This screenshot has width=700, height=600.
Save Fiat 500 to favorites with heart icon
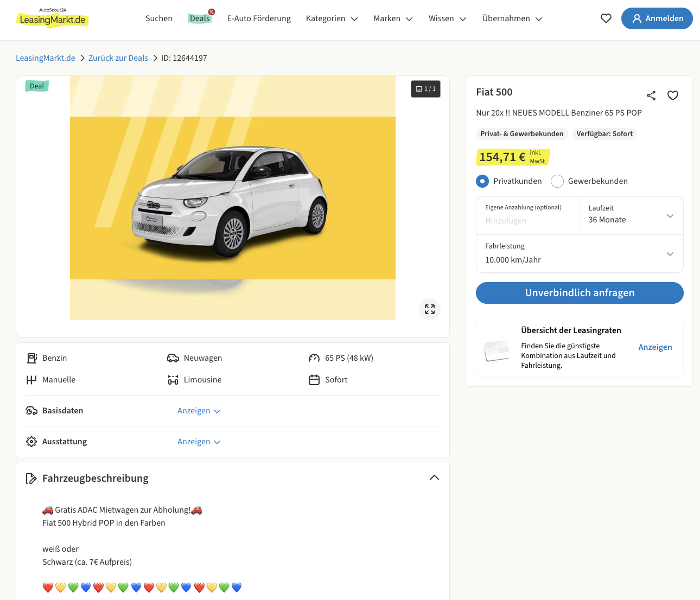tap(673, 95)
